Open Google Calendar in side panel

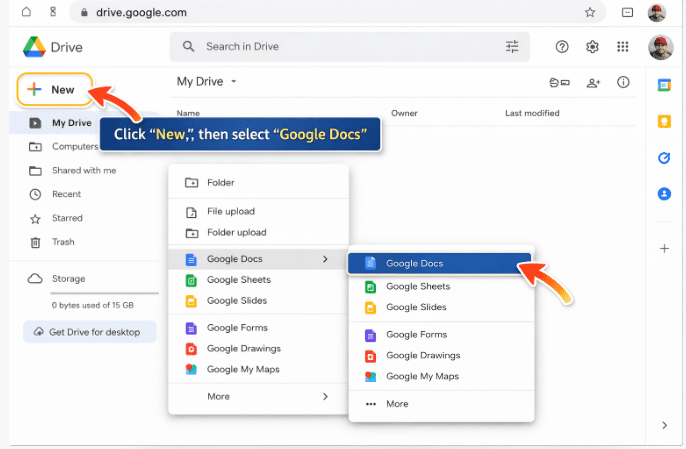pos(664,86)
